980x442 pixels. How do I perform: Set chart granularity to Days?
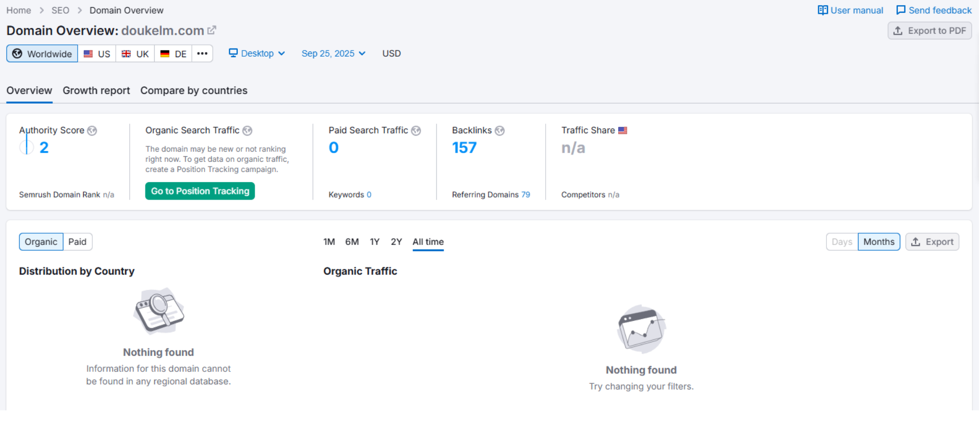tap(842, 242)
